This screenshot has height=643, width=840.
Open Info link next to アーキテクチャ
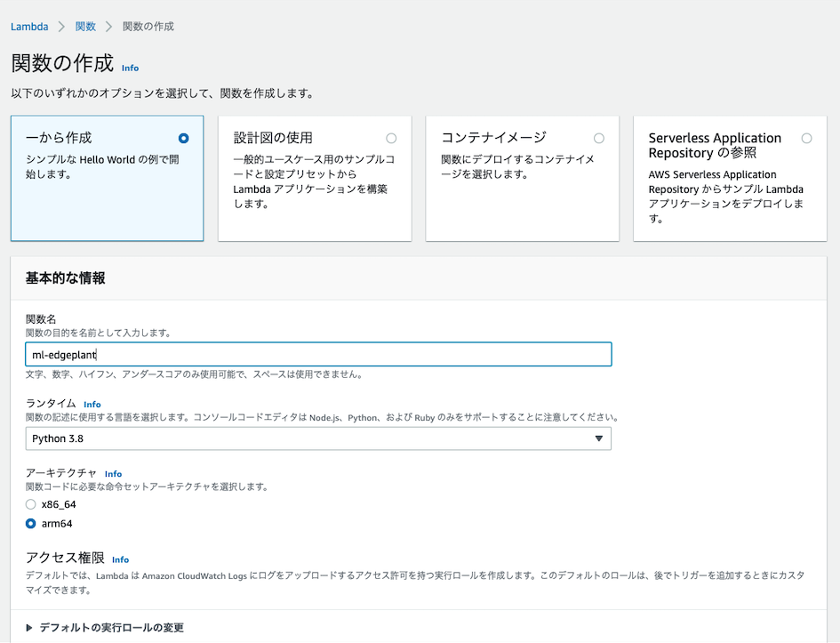[113, 474]
